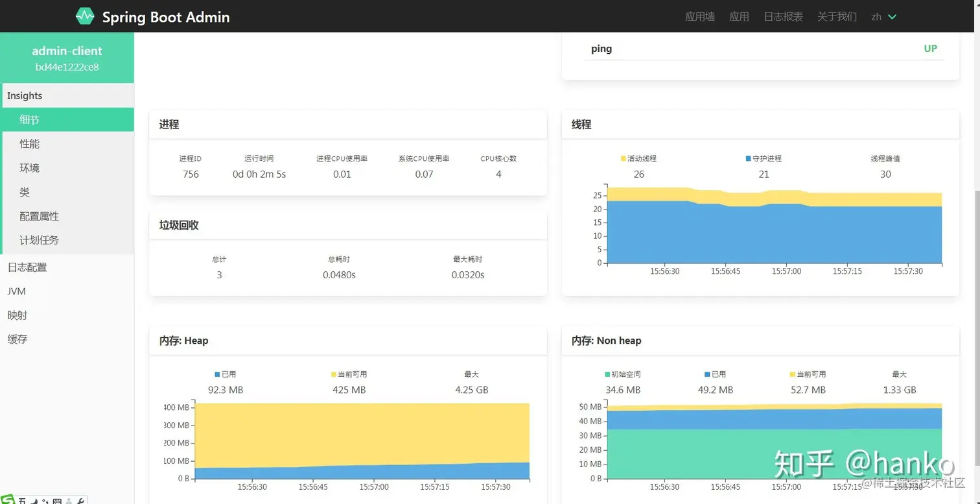Open 计划任务 in the sidebar
The width and height of the screenshot is (980, 504).
(68, 240)
